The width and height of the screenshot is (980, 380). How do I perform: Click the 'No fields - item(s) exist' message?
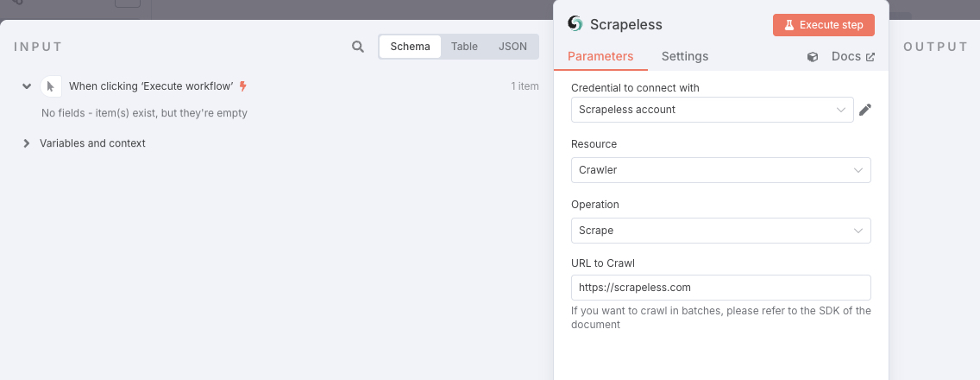point(144,113)
